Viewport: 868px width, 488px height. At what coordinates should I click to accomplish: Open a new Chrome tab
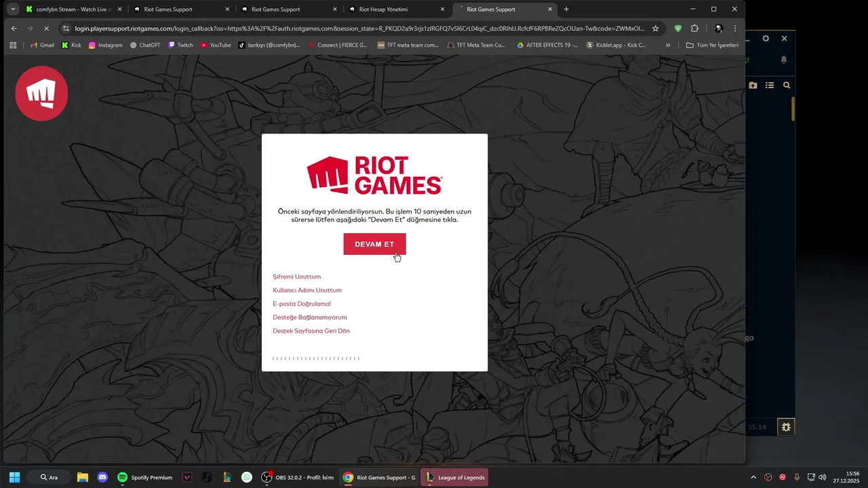click(566, 9)
